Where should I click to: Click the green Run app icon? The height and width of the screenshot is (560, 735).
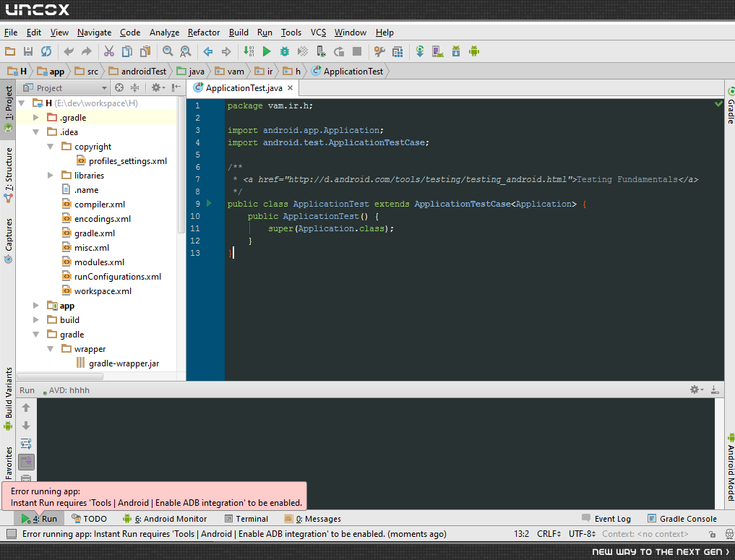tap(267, 51)
